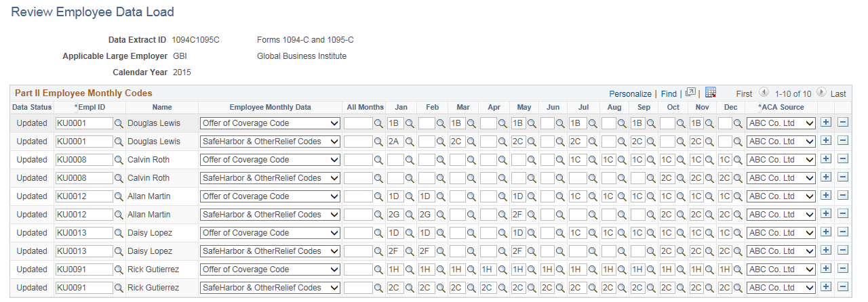868x302 pixels.
Task: Click the Employee Monthly Data column header
Action: point(270,107)
